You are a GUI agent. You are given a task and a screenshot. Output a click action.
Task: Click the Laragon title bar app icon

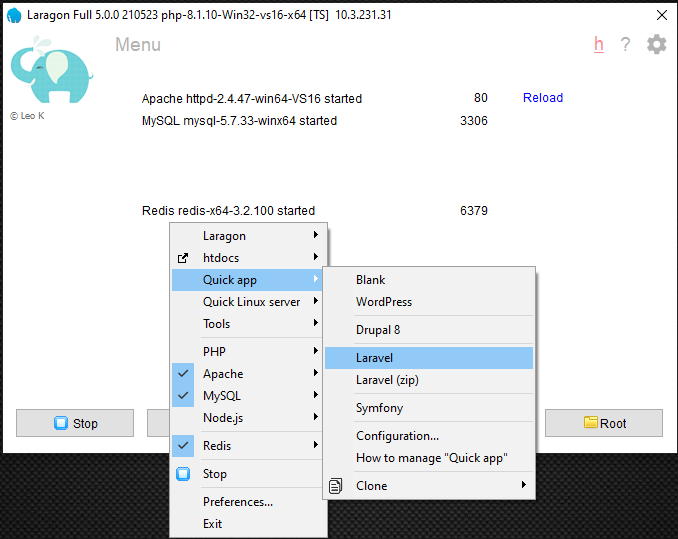[14, 15]
